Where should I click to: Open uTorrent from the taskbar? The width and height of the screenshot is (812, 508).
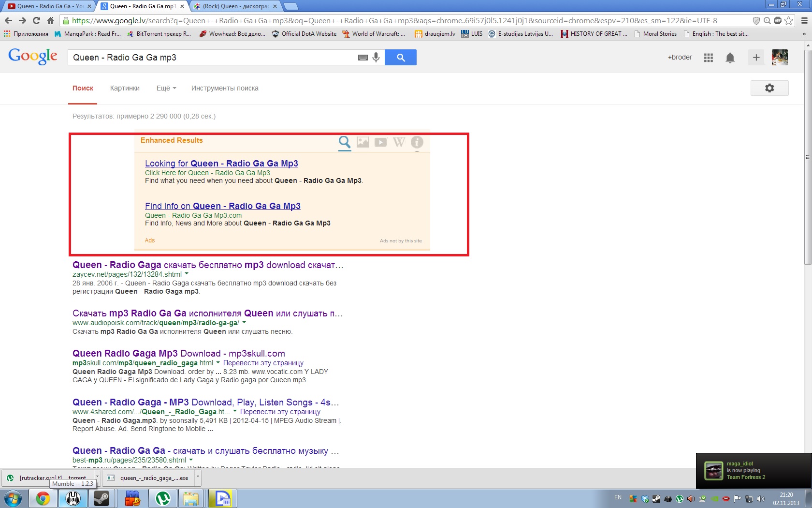tap(163, 498)
